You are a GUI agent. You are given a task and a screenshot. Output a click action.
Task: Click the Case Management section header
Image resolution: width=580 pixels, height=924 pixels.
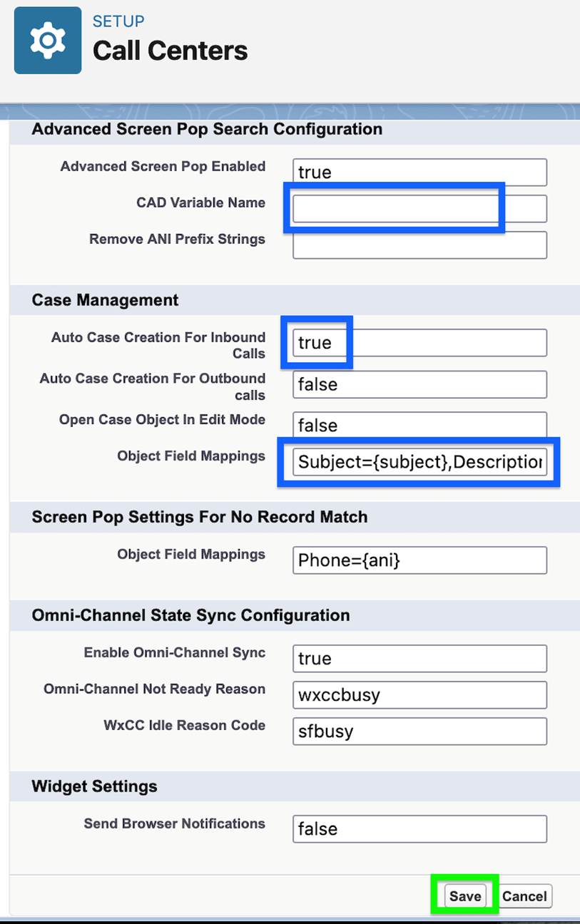(x=106, y=300)
